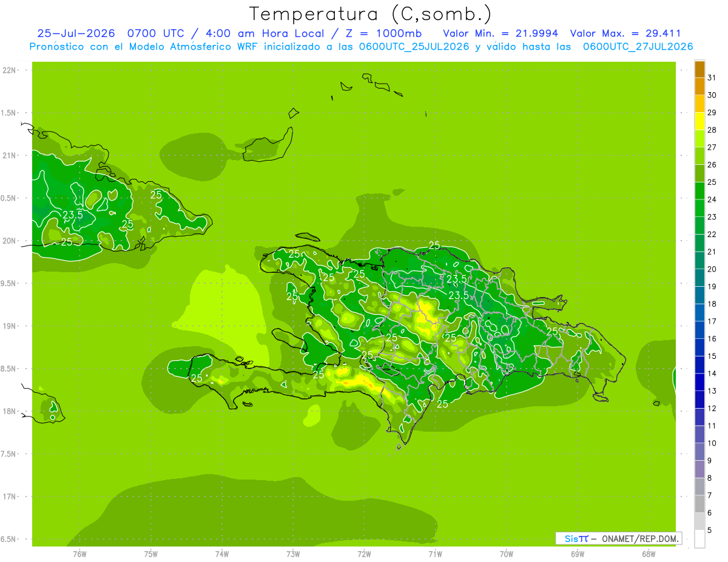Click the colorbar scale label '21'
Image resolution: width=728 pixels, height=562 pixels.
(x=712, y=252)
